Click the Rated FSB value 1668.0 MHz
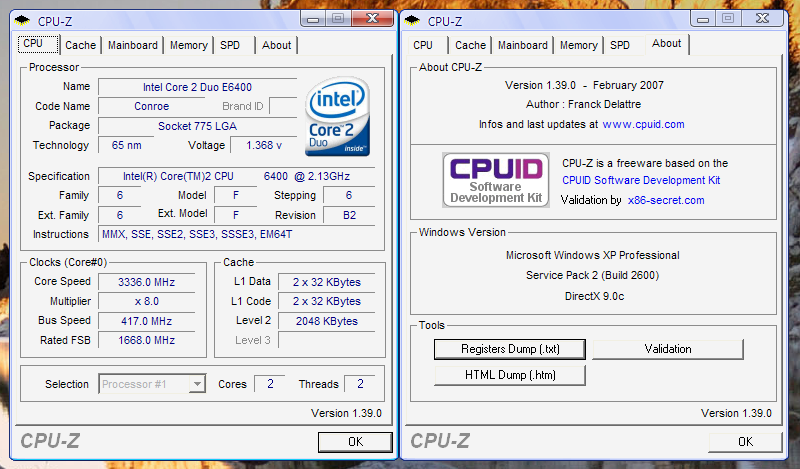Screen dimensions: 800x469 click(x=146, y=340)
